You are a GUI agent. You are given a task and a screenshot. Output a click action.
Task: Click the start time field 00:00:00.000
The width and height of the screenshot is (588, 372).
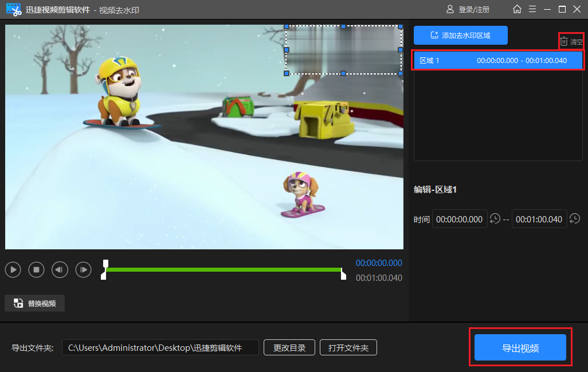point(460,219)
